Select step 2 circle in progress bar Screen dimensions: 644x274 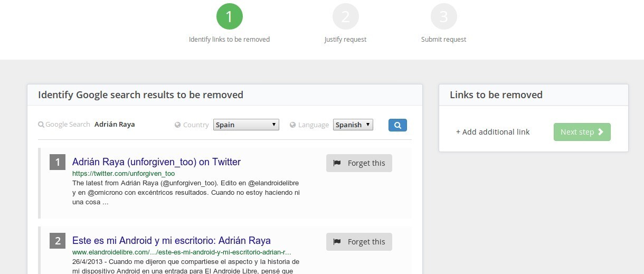345,17
